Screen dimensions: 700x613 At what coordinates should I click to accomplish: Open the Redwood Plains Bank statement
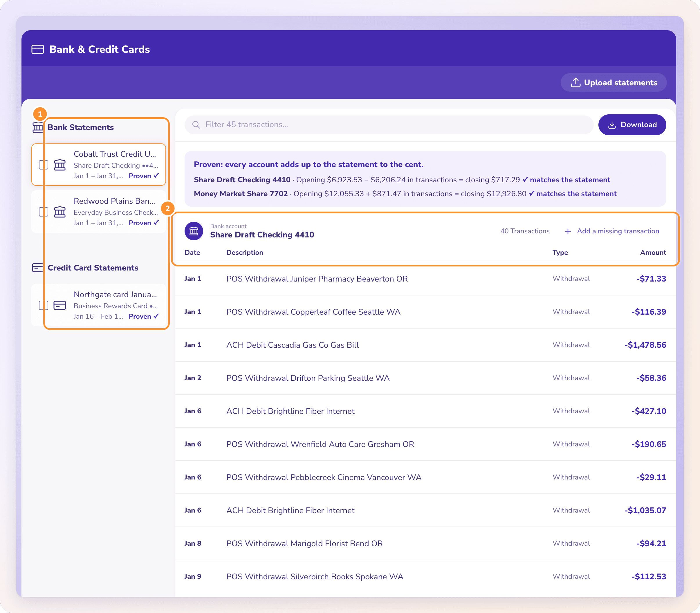coord(98,212)
